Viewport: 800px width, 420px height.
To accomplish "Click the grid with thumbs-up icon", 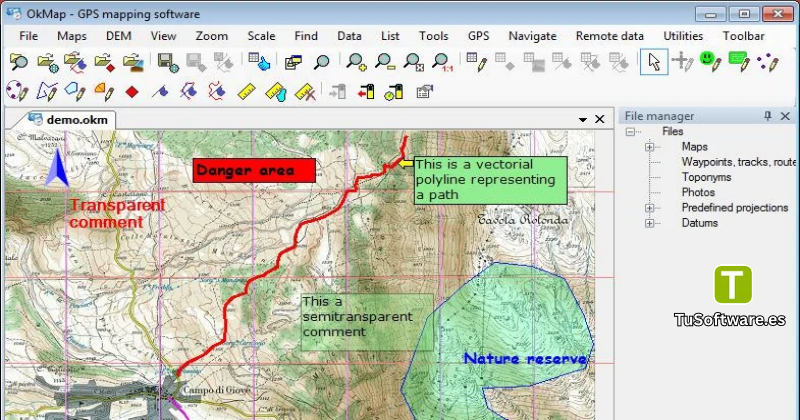I will click(x=259, y=62).
